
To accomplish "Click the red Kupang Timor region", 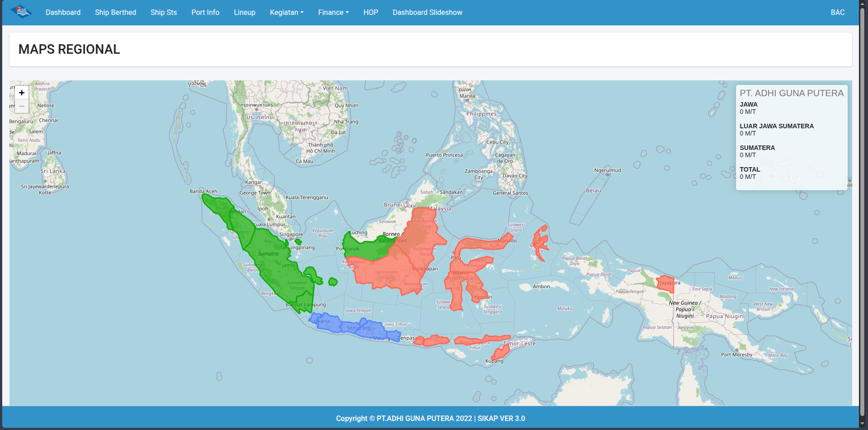I will pos(500,352).
